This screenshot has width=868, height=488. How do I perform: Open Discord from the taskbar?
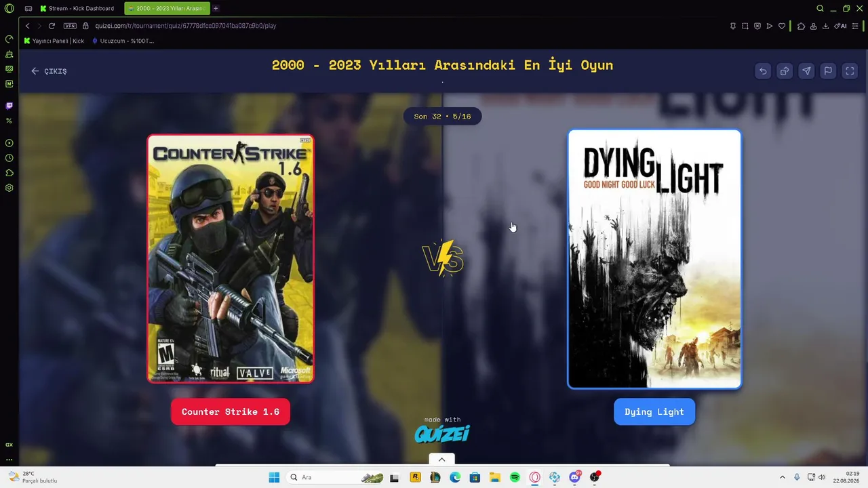click(575, 477)
